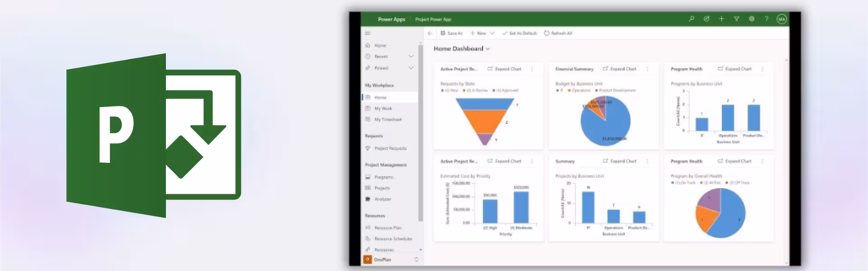The height and width of the screenshot is (271, 868).
Task: Expand Chart on Program by Overall Health card
Action: point(735,161)
